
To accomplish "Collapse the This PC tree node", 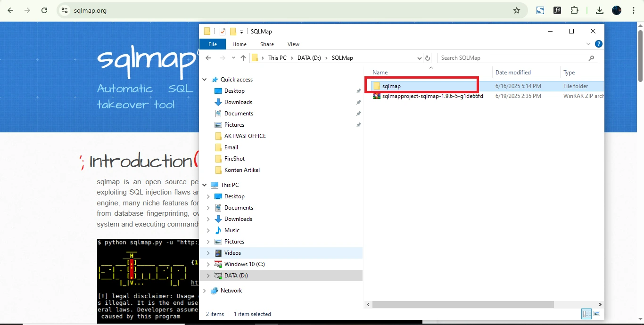I will pyautogui.click(x=205, y=185).
